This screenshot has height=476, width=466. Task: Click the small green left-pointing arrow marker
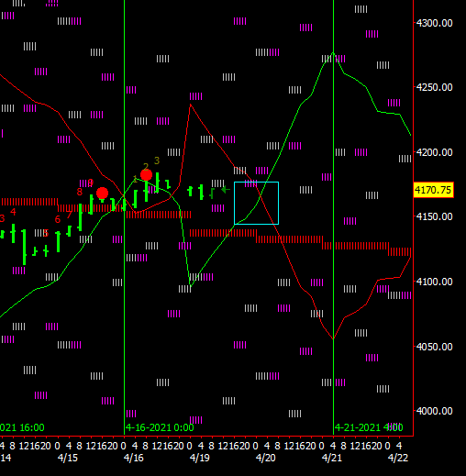pyautogui.click(x=226, y=190)
